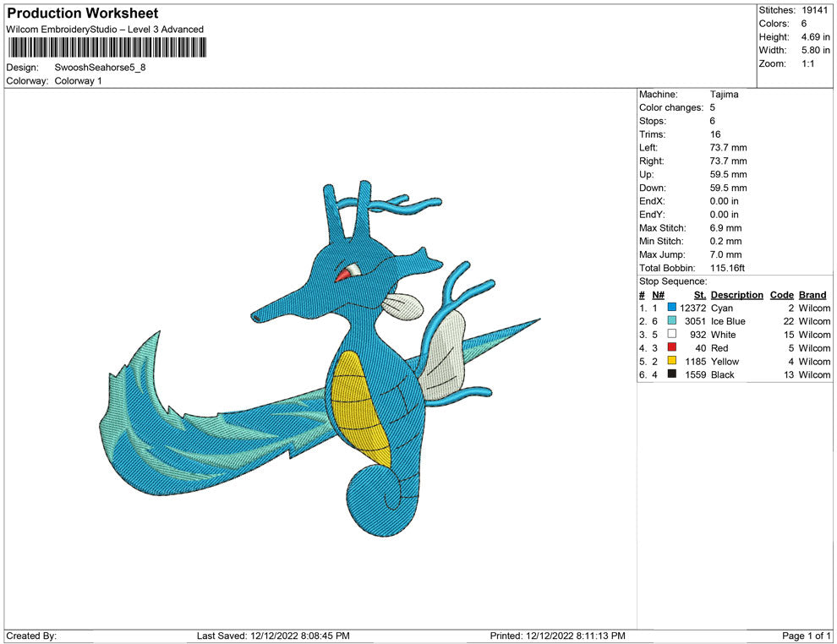Click the barcode below the software name

(x=107, y=47)
